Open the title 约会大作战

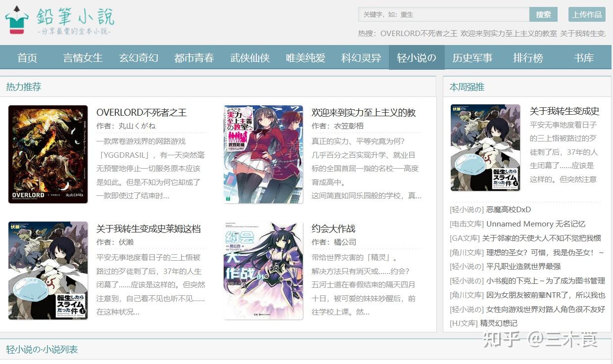[x=333, y=228]
